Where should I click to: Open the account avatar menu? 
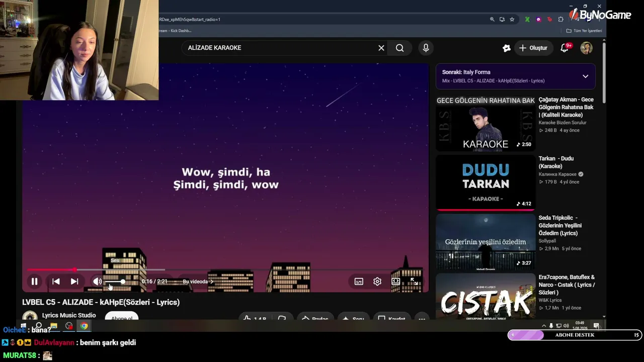[586, 48]
